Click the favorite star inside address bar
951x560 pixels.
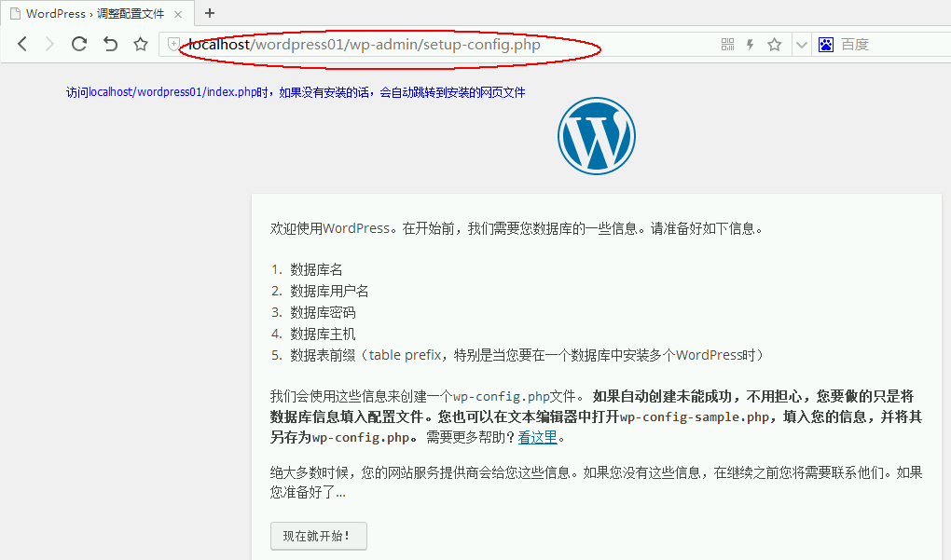point(775,44)
